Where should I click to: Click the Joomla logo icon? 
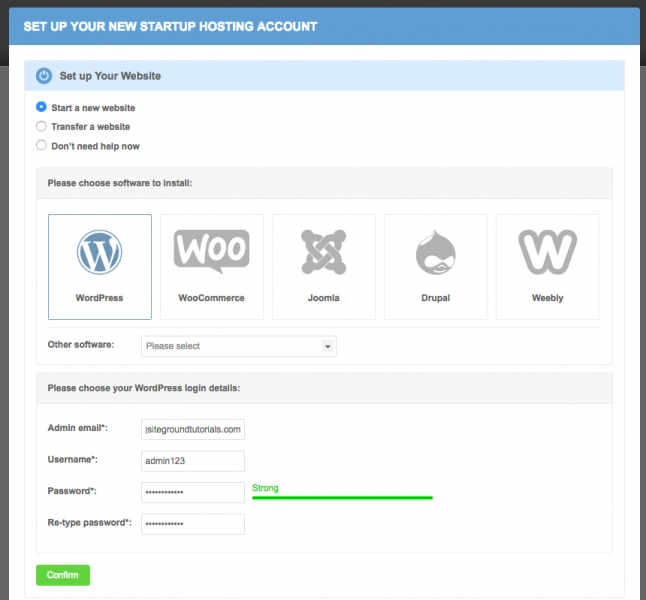[323, 252]
